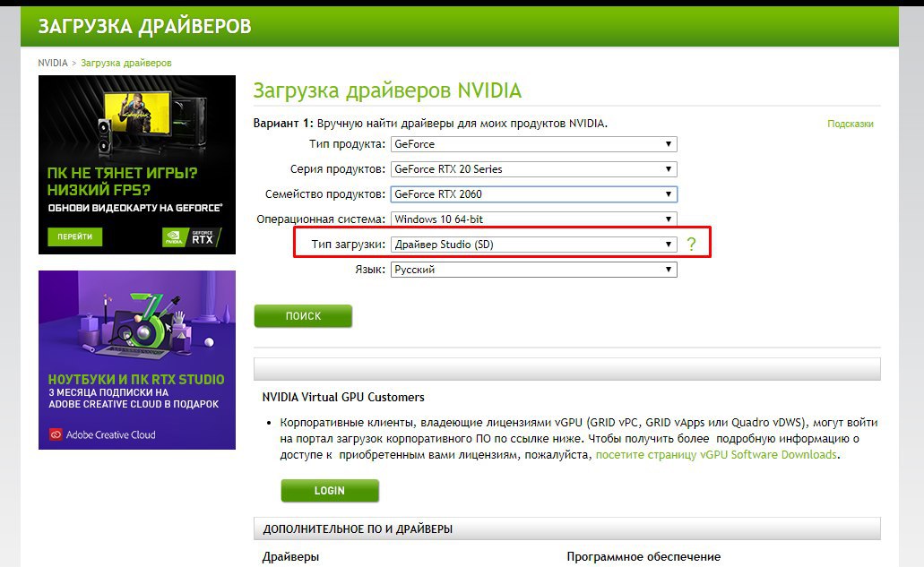Screen dimensions: 924x567
Task: Open the Операционная система dropdown
Action: 534,219
